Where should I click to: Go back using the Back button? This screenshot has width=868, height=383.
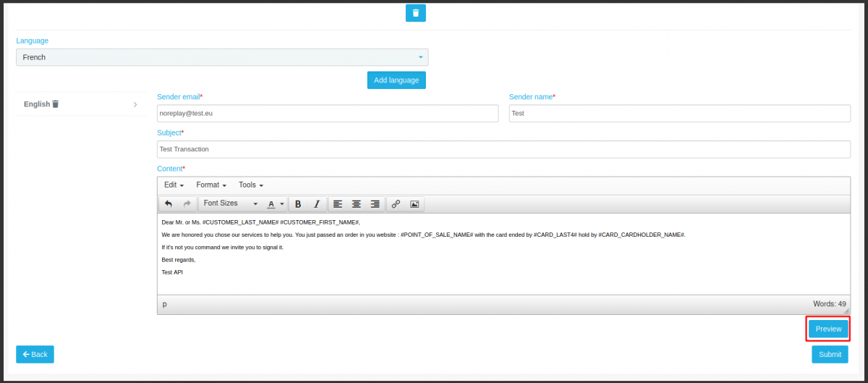35,354
